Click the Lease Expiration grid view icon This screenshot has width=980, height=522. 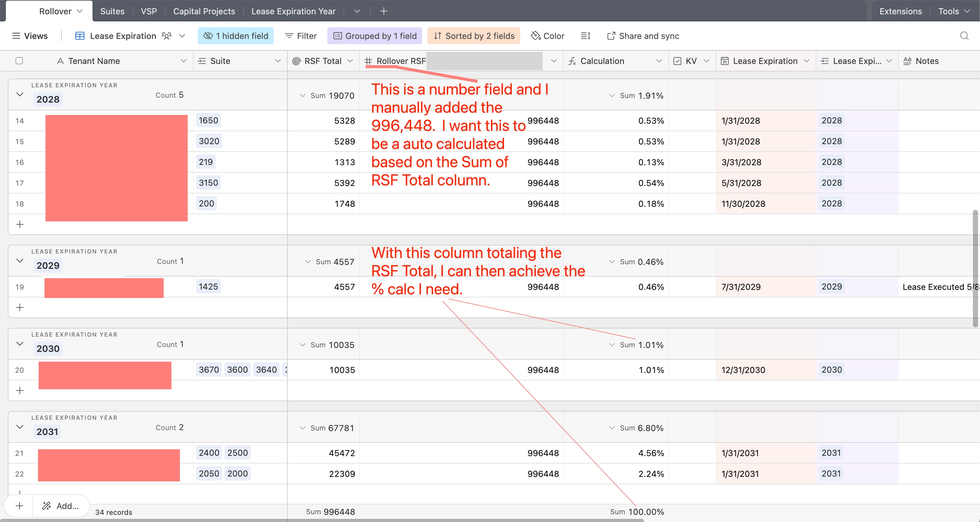coord(80,36)
